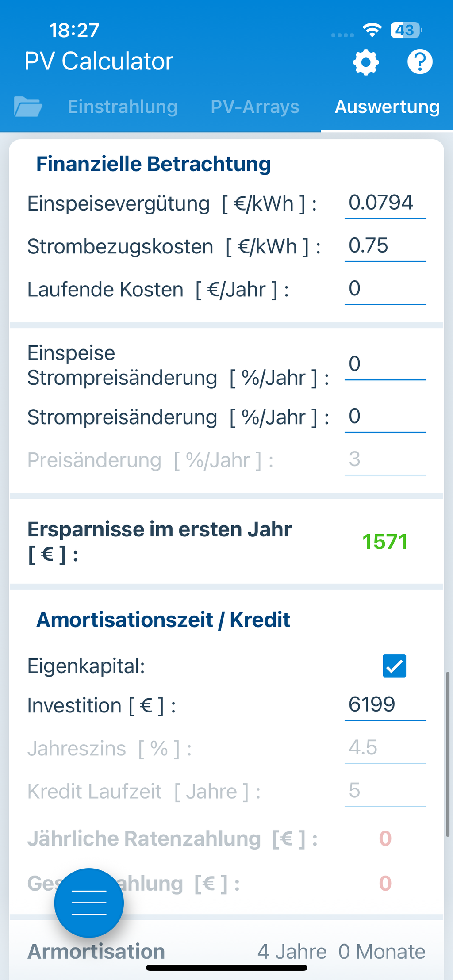Tap the Kredit Laufzeit years field

pyautogui.click(x=384, y=791)
